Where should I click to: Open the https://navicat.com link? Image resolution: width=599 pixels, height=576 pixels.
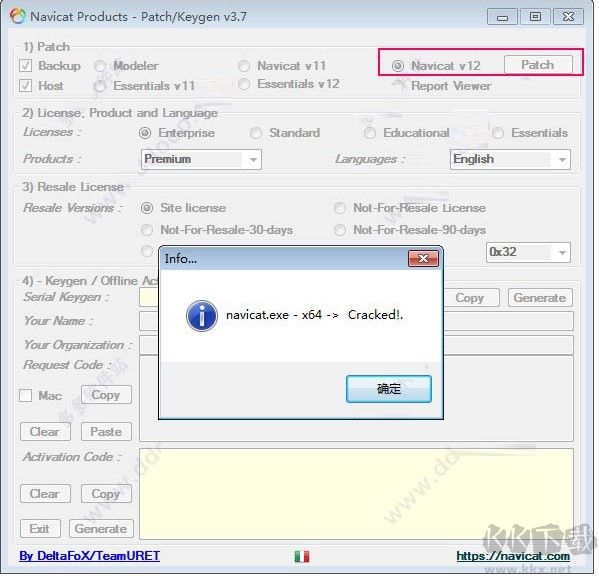pos(513,556)
